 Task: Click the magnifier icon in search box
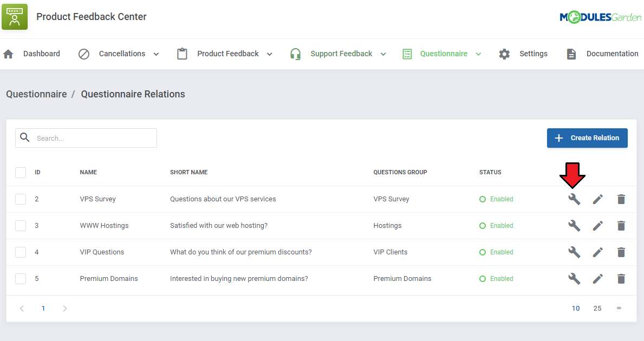[x=24, y=137]
